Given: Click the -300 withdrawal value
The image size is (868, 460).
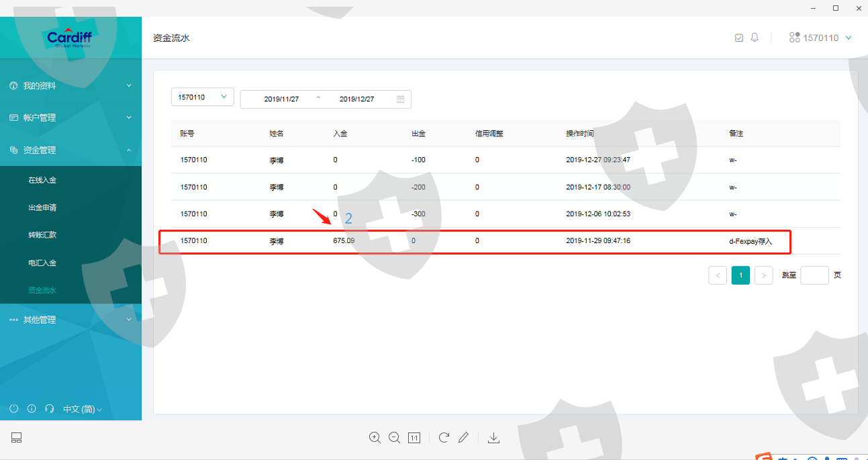Looking at the screenshot, I should point(418,214).
